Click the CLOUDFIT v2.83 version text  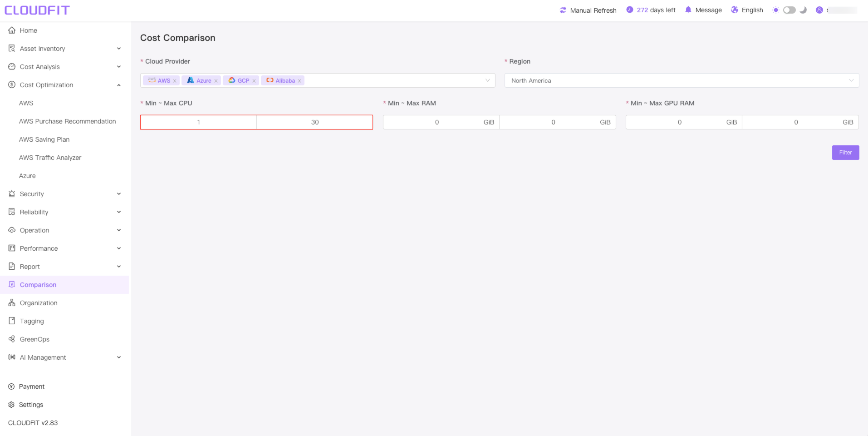coord(33,423)
